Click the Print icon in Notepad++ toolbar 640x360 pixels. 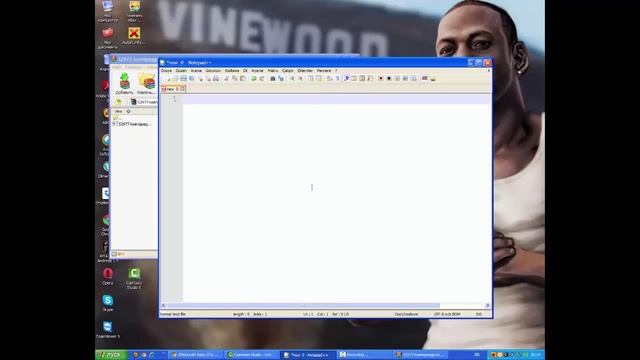pos(216,78)
